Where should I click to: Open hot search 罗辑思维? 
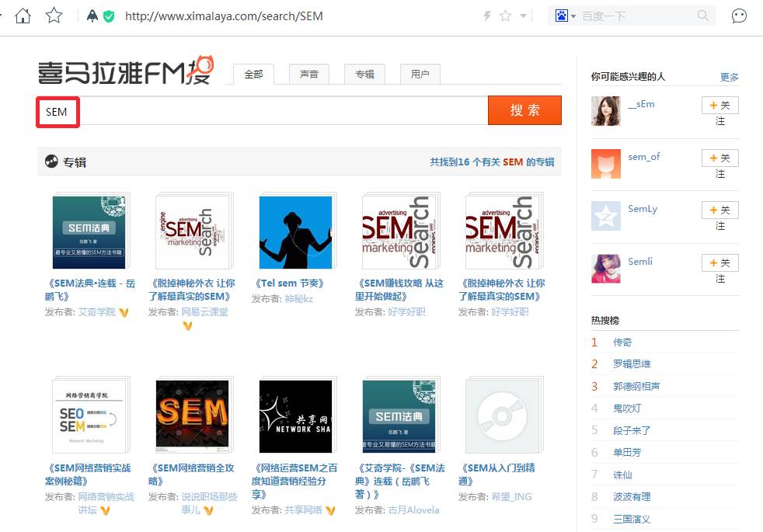[x=632, y=364]
